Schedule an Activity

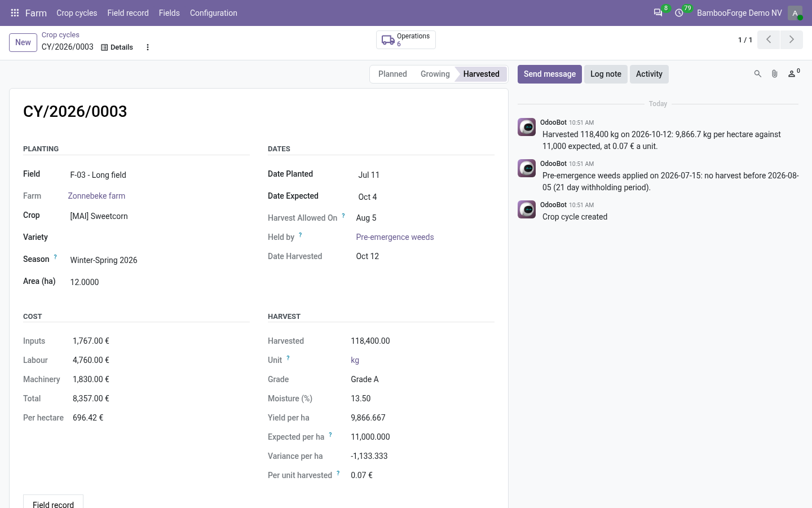coord(649,74)
